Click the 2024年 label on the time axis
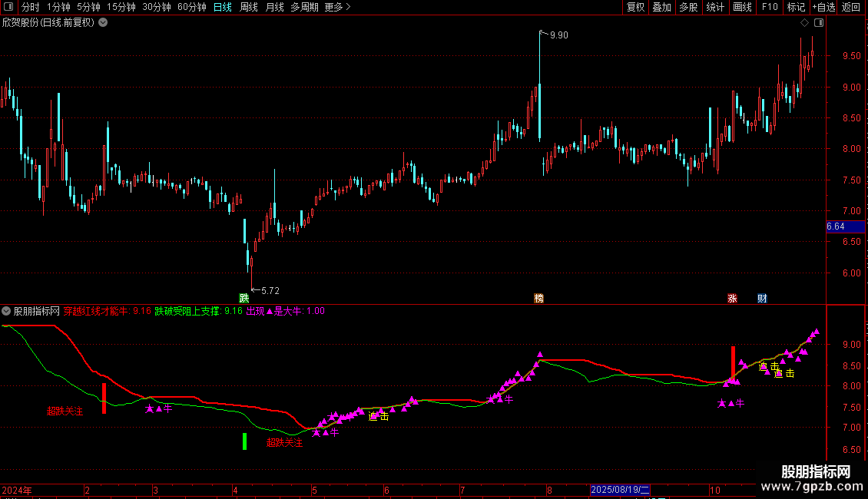 [17, 490]
